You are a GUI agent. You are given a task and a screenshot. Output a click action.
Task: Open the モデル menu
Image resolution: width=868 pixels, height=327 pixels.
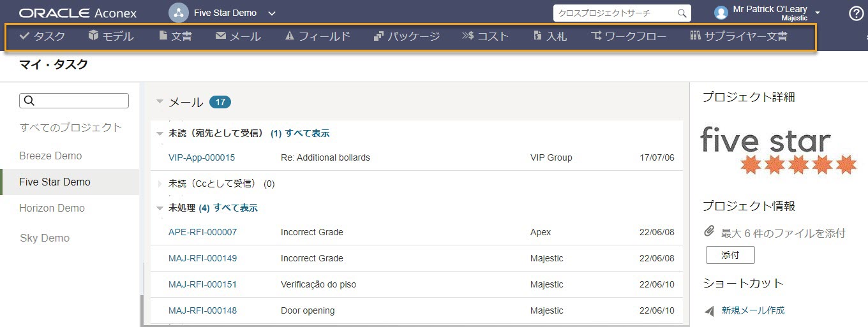(111, 36)
